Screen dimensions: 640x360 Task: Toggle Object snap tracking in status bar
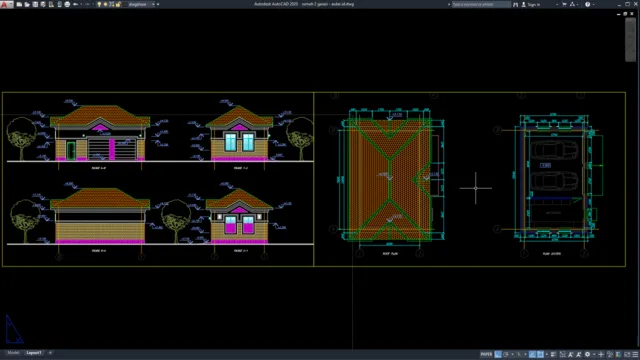[533, 354]
